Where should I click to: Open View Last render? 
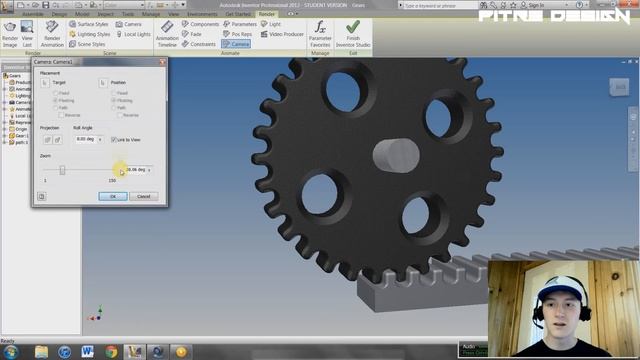27,34
